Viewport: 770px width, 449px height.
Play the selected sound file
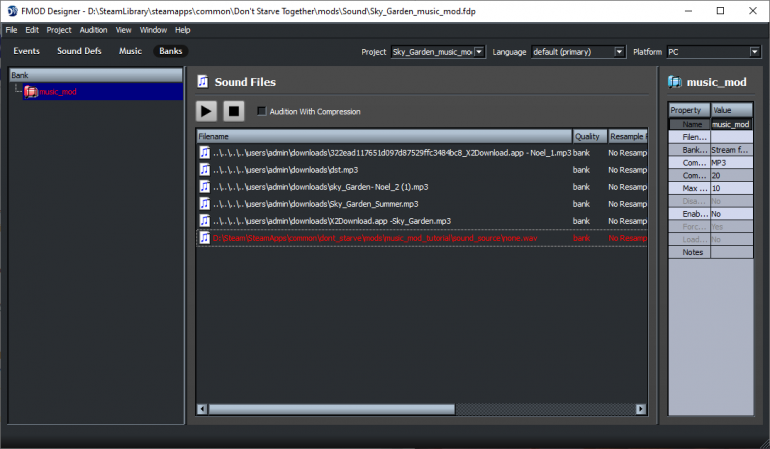click(x=206, y=111)
